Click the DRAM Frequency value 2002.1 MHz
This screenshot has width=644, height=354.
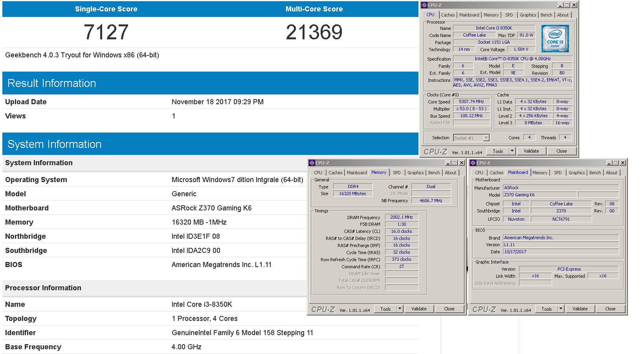(x=402, y=217)
